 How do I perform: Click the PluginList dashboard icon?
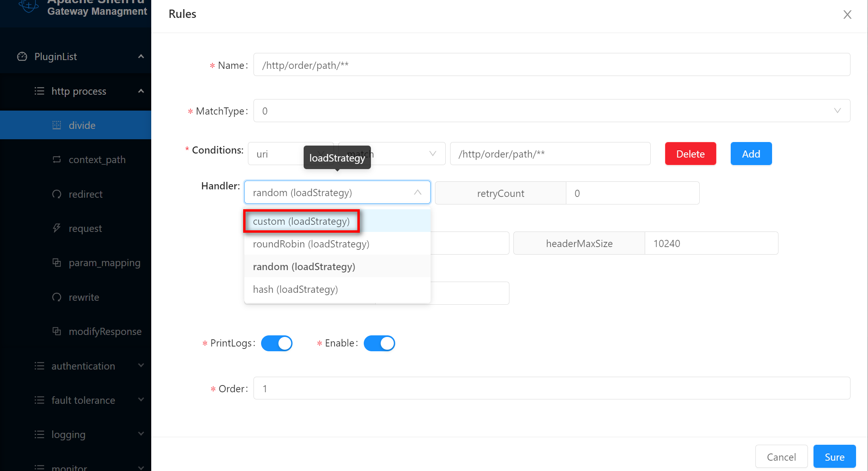click(x=22, y=56)
